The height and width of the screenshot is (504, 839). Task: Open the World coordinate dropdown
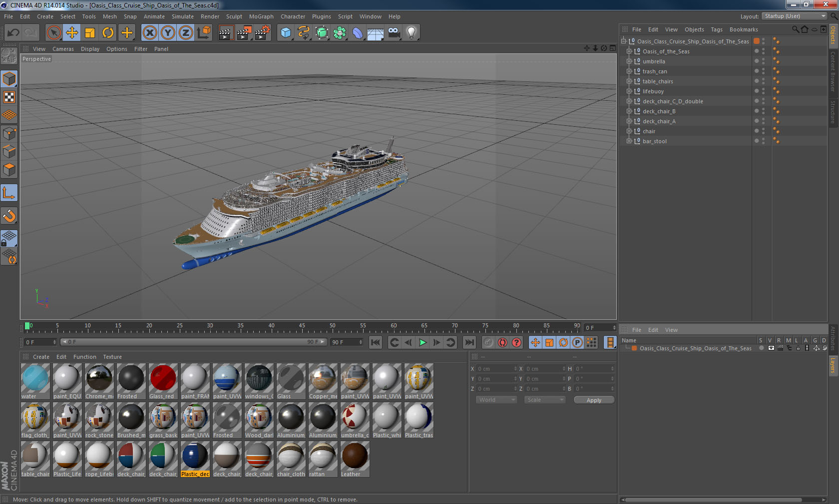click(x=495, y=400)
